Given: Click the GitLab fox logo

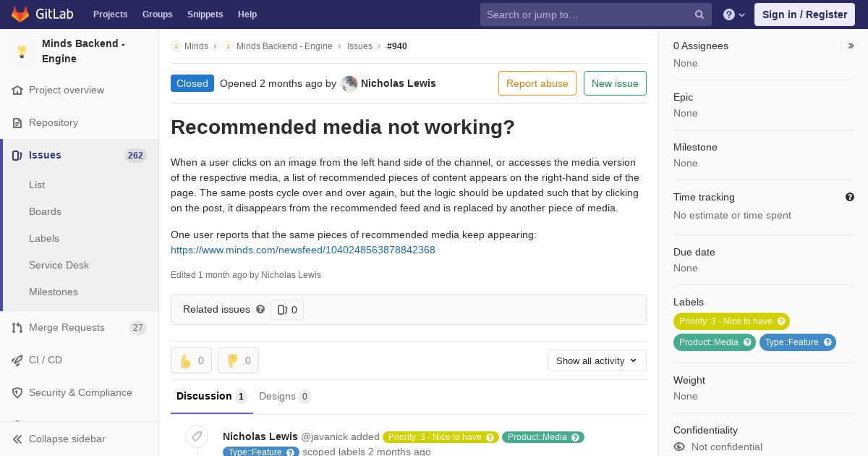Looking at the screenshot, I should pos(20,14).
